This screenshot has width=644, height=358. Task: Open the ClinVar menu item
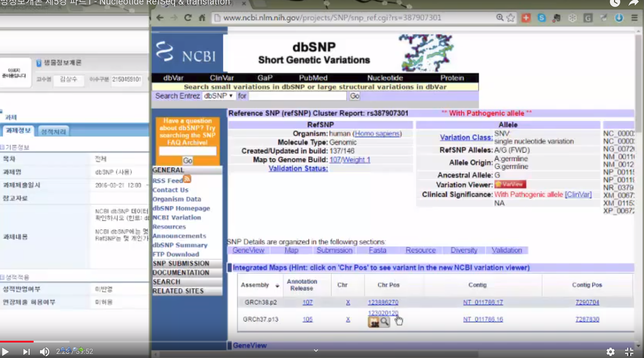click(x=222, y=78)
